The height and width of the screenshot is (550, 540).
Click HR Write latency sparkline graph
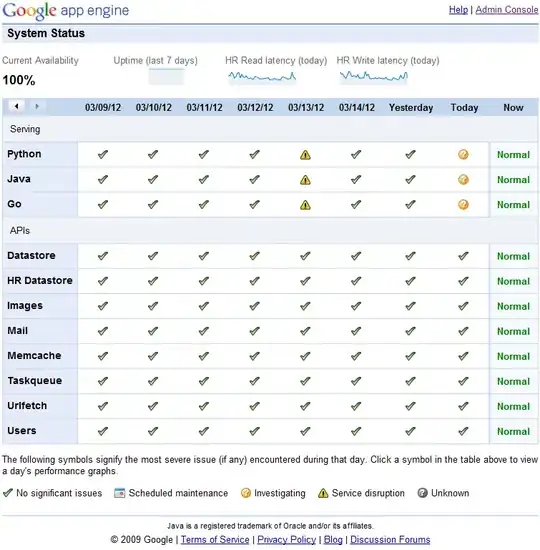pyautogui.click(x=374, y=76)
